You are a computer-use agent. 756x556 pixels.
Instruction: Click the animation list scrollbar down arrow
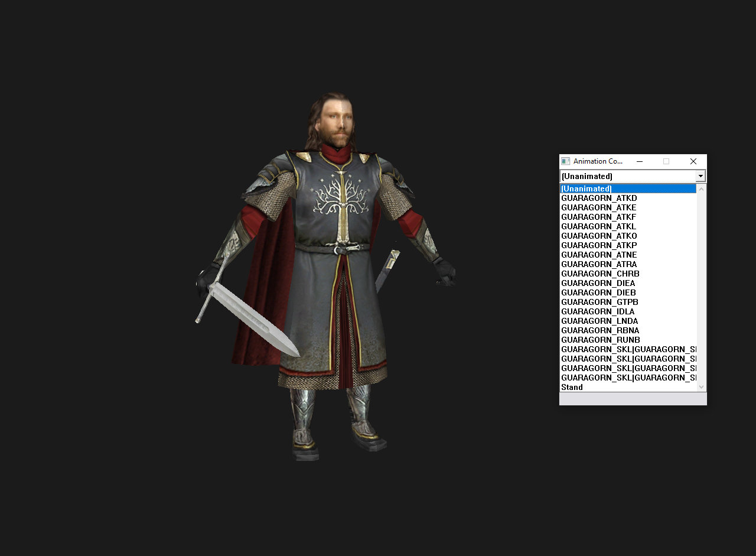[x=702, y=386]
